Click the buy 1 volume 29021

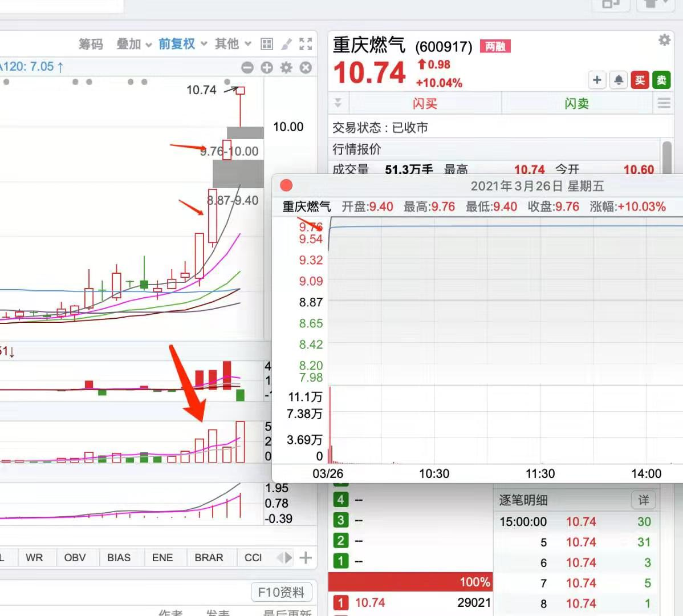coord(474,602)
